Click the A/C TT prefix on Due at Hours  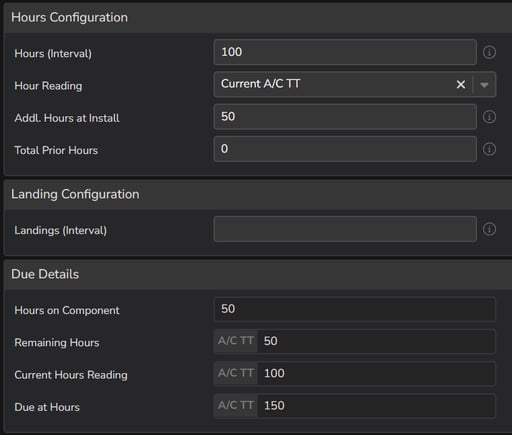236,406
